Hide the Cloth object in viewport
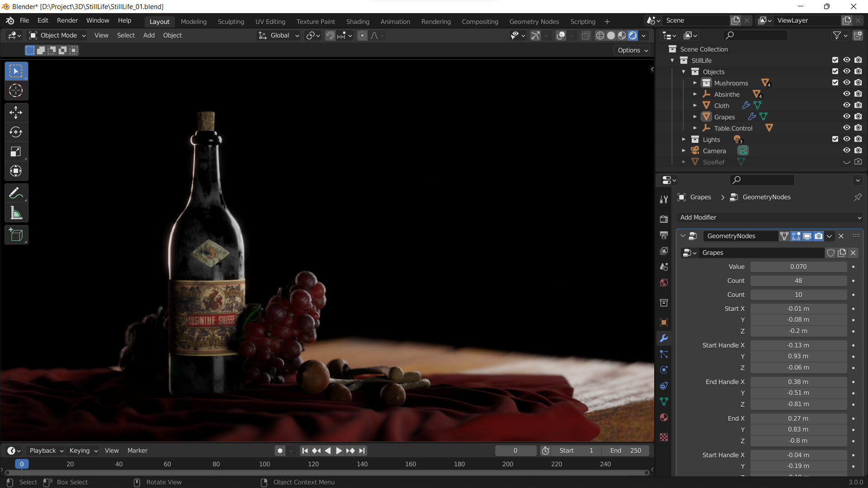This screenshot has height=488, width=868. click(x=846, y=105)
